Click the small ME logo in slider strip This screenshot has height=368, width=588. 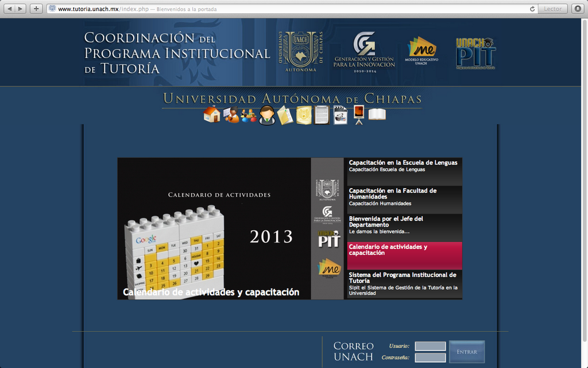point(329,268)
